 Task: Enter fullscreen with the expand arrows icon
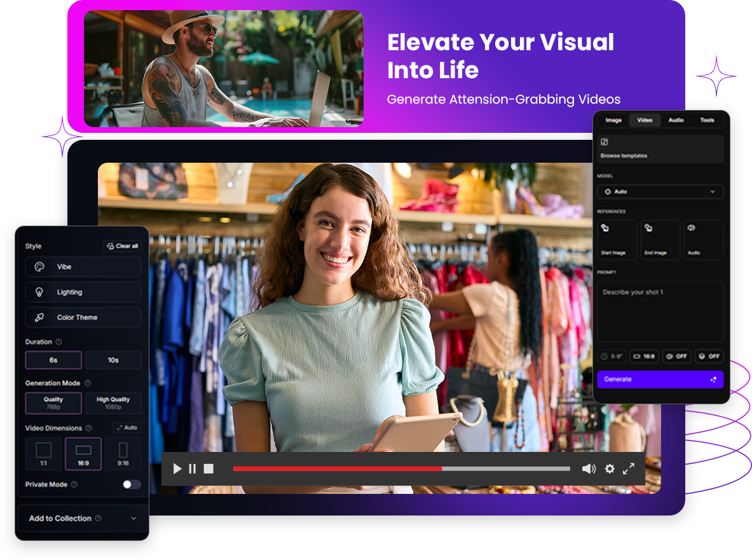tap(629, 469)
